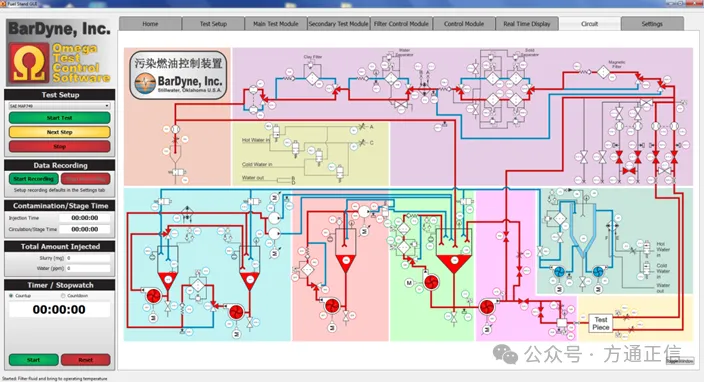Open the SAE MAP749 test dropdown
This screenshot has height=382, width=704.
point(59,106)
